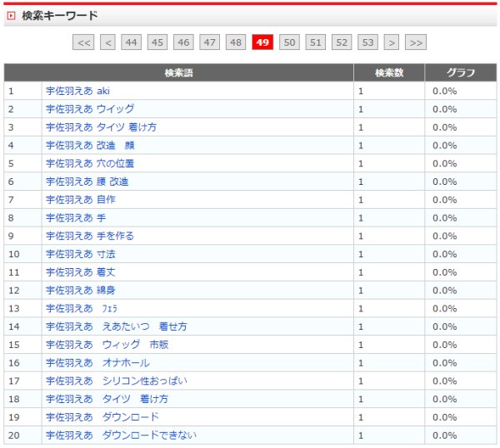Viewport: 500px width, 448px height.
Task: Open page 47 of results
Action: tap(209, 42)
